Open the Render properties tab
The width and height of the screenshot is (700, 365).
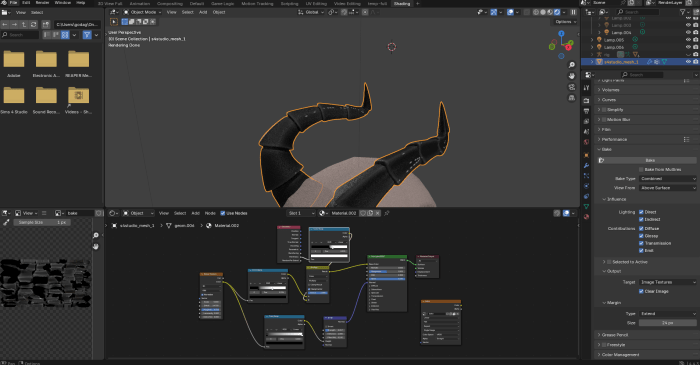pyautogui.click(x=586, y=101)
